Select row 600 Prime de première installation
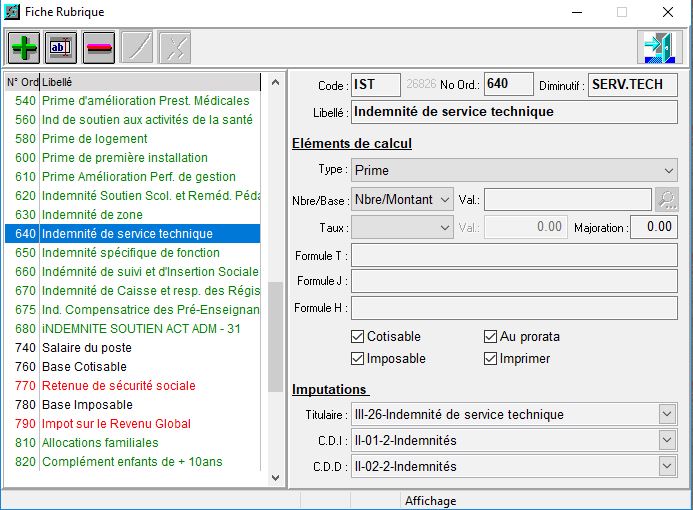The image size is (693, 510). point(133,158)
